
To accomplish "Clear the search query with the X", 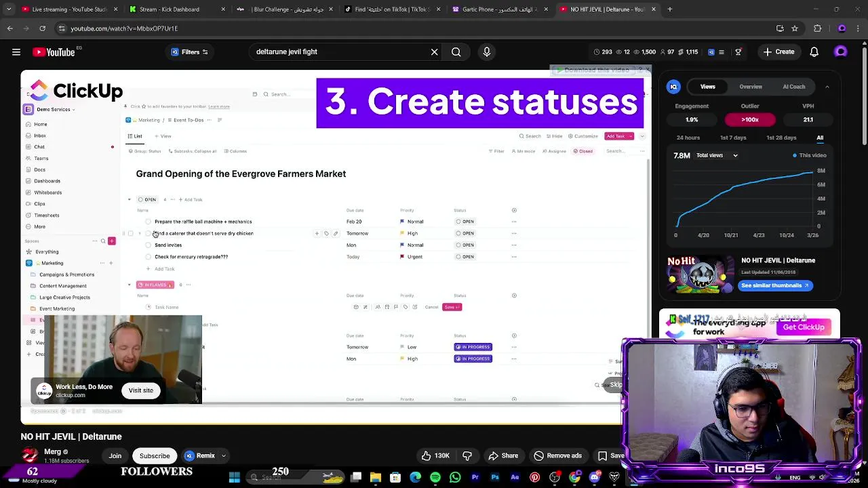I will (x=435, y=52).
